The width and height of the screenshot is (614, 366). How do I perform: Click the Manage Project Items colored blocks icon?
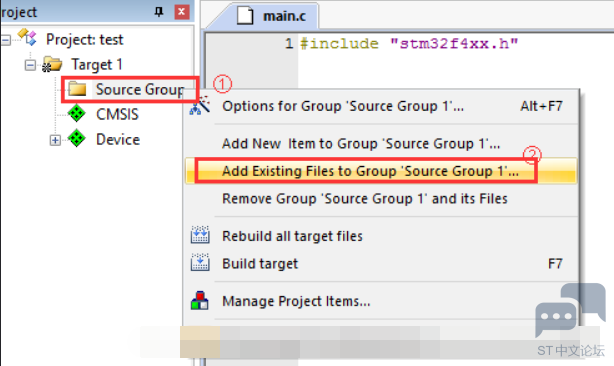click(200, 300)
